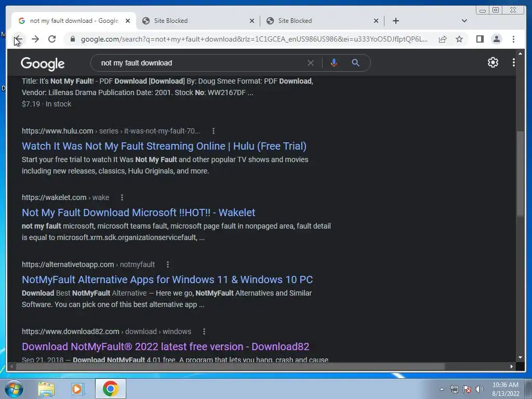
Task: Bookmark this page with the star
Action: 459,39
